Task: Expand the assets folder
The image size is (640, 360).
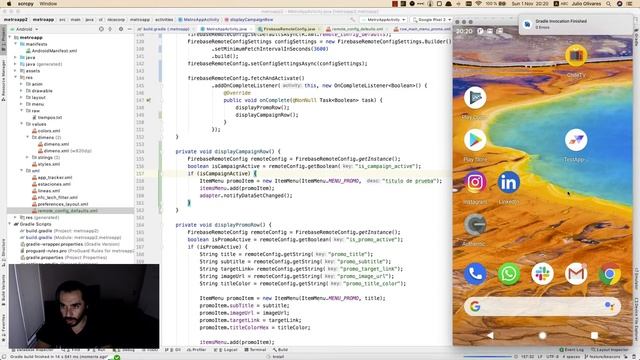Action: click(16, 71)
